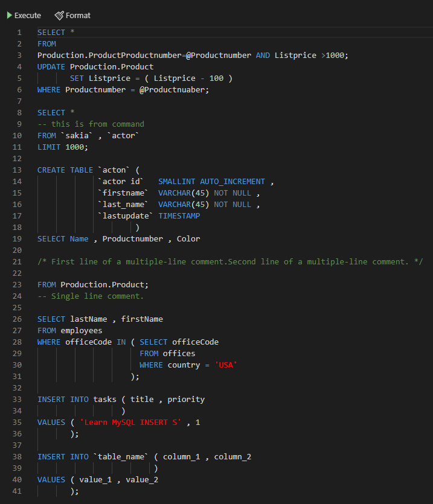Click the @Productnuaber variable on line 6
Viewport: 433px width, 504px height.
coord(174,90)
